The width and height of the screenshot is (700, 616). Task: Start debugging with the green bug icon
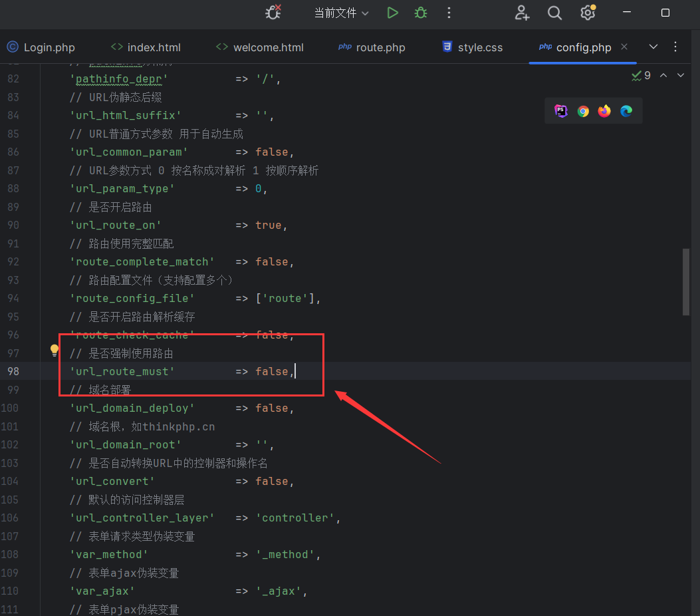click(421, 13)
